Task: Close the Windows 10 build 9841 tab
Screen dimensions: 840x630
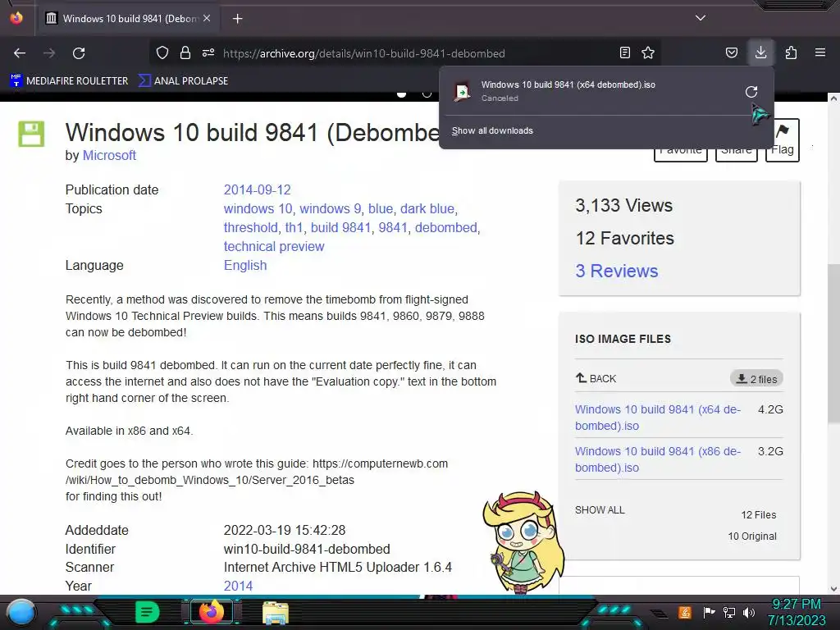Action: tap(207, 18)
